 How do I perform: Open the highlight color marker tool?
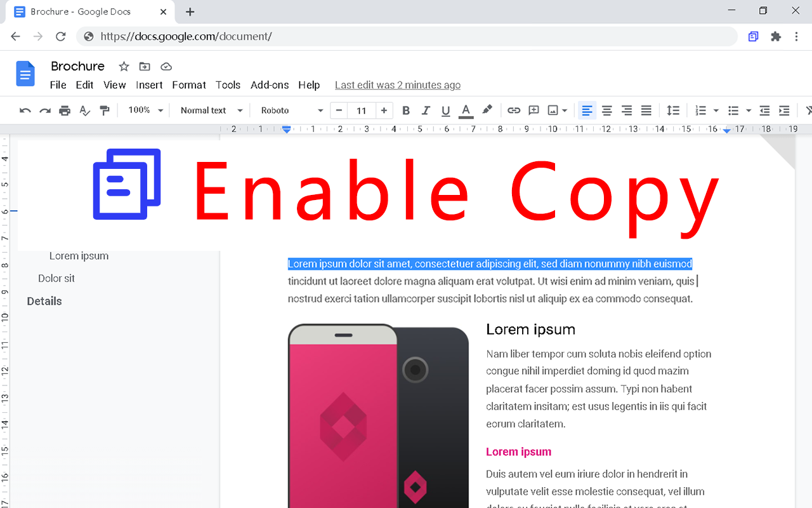pos(487,110)
